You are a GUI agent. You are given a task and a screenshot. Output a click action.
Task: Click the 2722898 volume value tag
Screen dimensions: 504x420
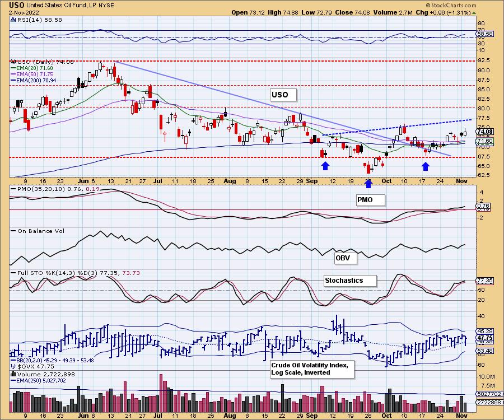[x=490, y=402]
